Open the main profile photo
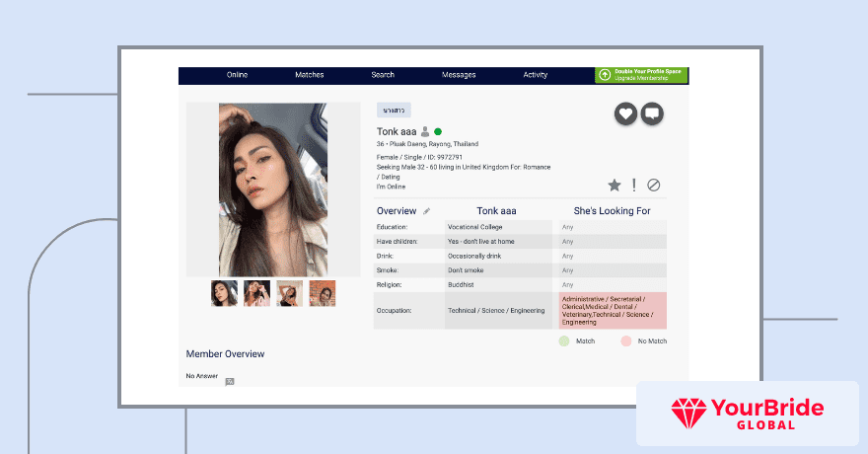This screenshot has width=868, height=454. point(273,189)
